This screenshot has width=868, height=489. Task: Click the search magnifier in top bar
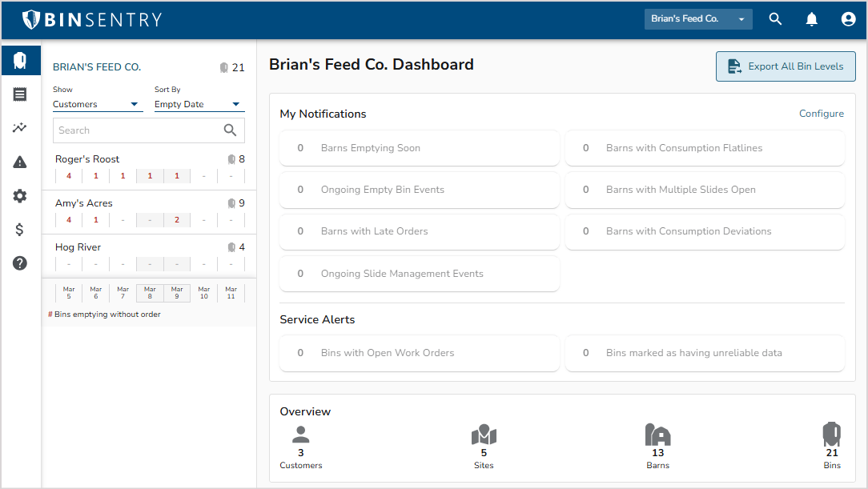[776, 19]
